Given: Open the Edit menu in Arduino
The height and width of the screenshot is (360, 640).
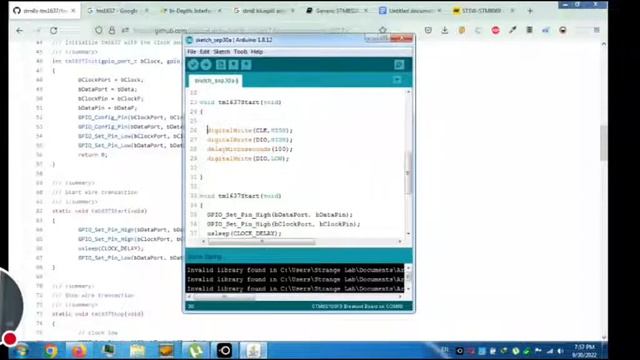Looking at the screenshot, I should pyautogui.click(x=204, y=52).
